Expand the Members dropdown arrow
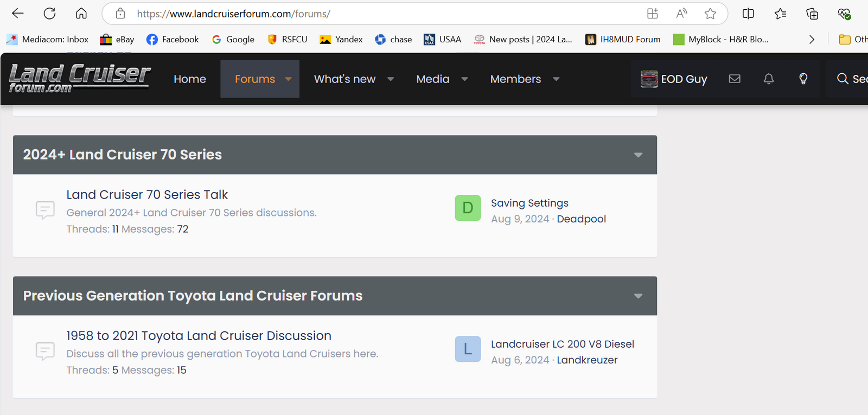Image resolution: width=868 pixels, height=415 pixels. [x=556, y=79]
